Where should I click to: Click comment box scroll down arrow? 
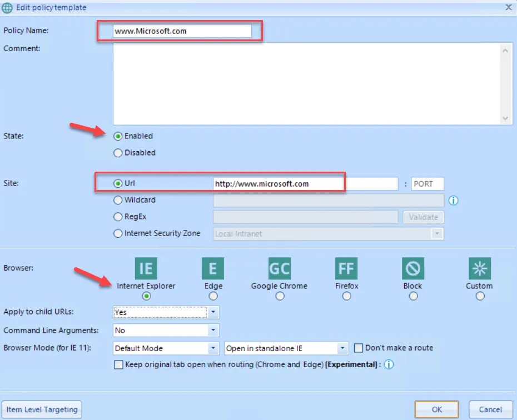point(505,118)
